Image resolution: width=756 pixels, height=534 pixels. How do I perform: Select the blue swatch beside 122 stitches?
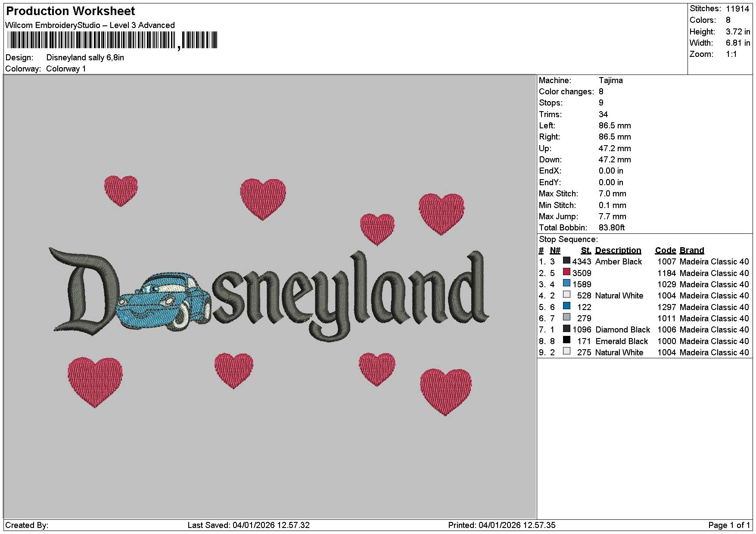point(566,306)
